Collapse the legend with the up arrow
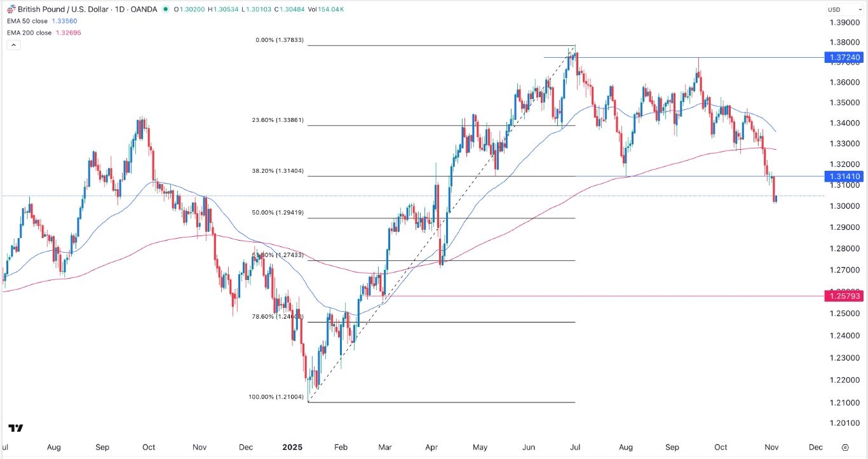 [x=13, y=44]
